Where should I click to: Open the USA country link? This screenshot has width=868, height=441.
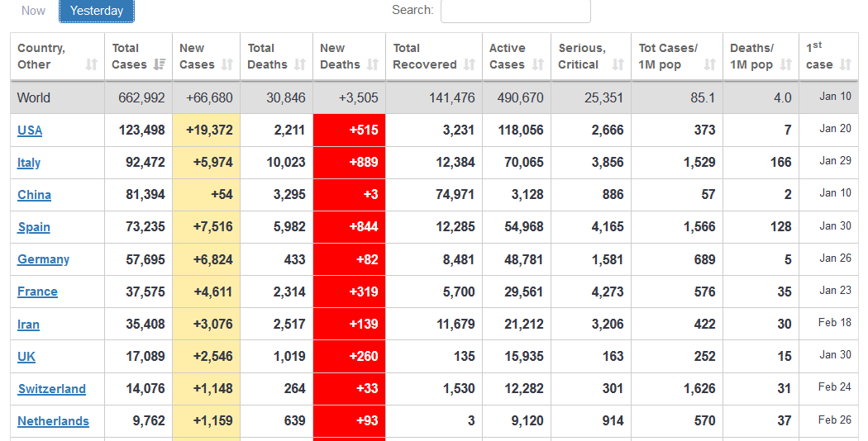30,130
